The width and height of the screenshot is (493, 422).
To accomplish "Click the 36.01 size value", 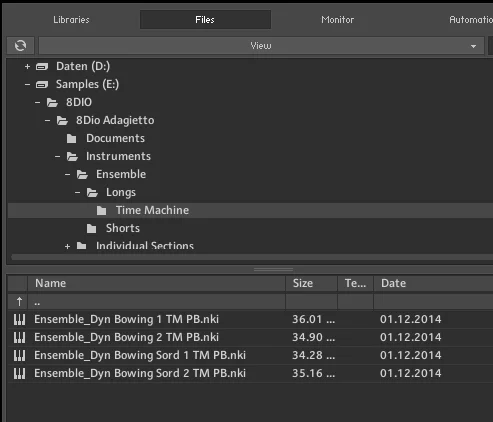I will coord(314,319).
